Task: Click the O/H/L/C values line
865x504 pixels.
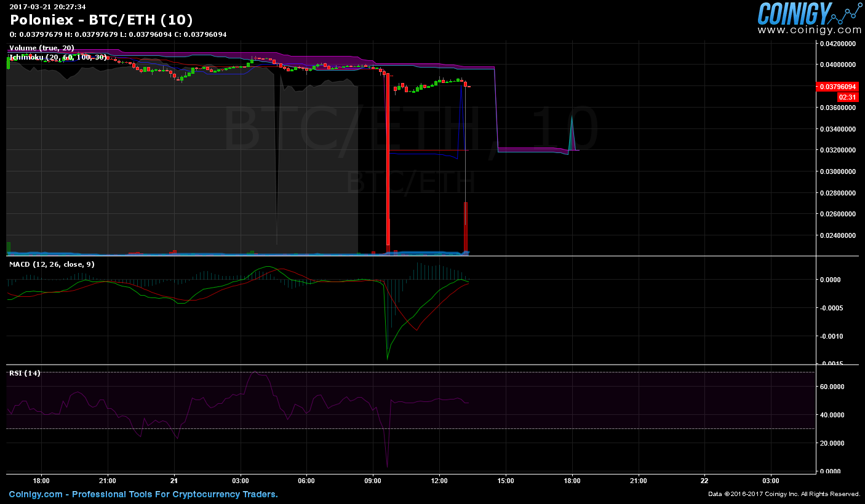Action: (118, 34)
